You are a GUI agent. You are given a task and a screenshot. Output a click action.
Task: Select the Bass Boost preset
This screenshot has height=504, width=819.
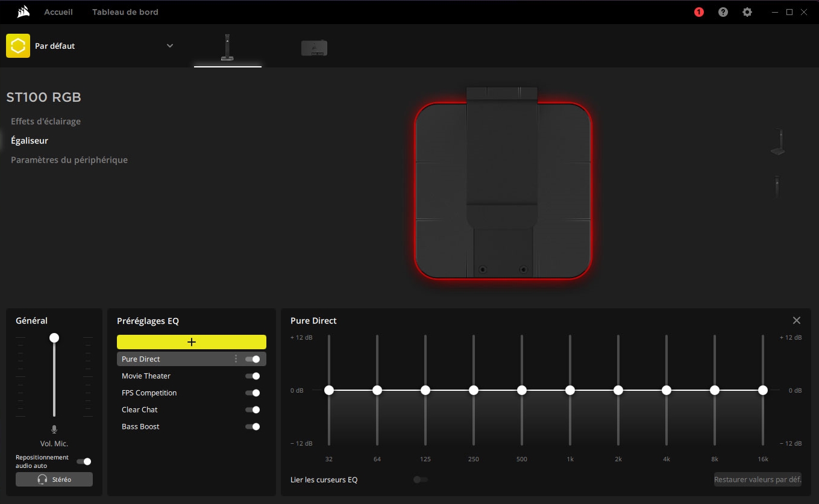(140, 426)
